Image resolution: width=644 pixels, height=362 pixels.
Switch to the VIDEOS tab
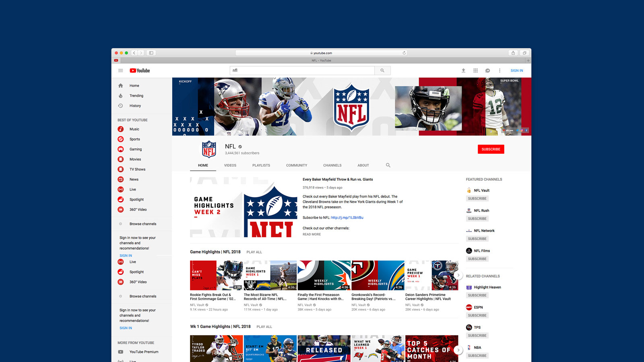(230, 165)
